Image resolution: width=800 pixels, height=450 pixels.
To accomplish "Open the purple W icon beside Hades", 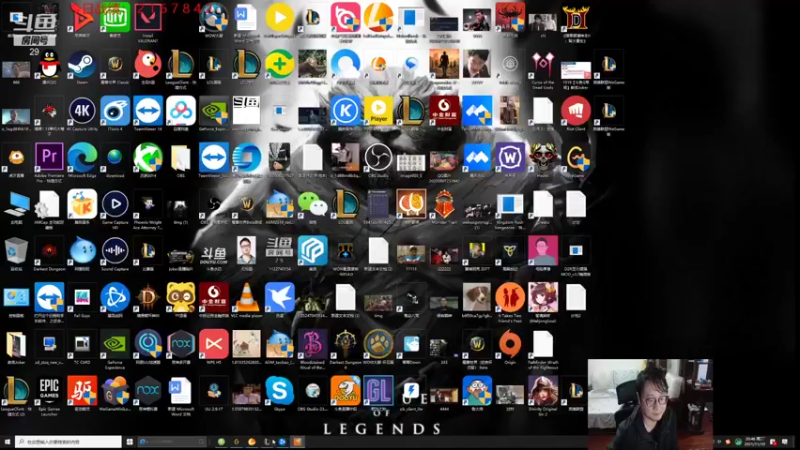I will tap(510, 157).
